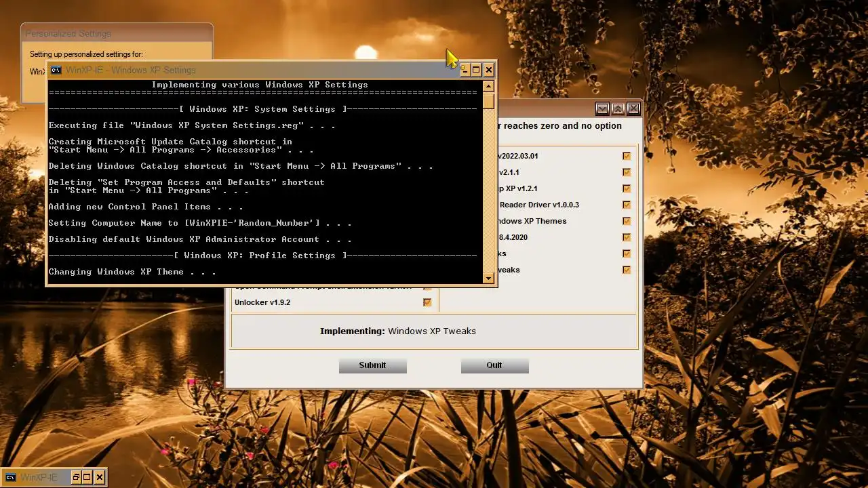Click the Personalized Settings window title
The width and height of the screenshot is (868, 488).
pyautogui.click(x=68, y=34)
